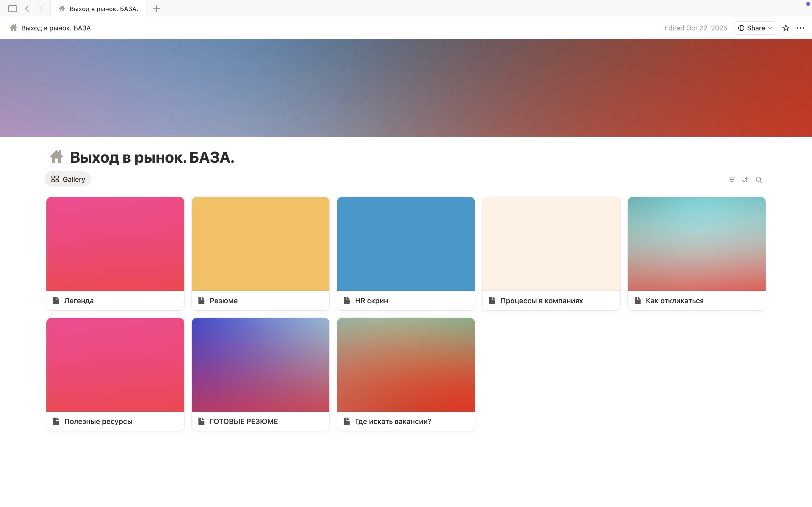Open a new browser tab with the plus icon
This screenshot has height=507, width=812.
coord(156,9)
